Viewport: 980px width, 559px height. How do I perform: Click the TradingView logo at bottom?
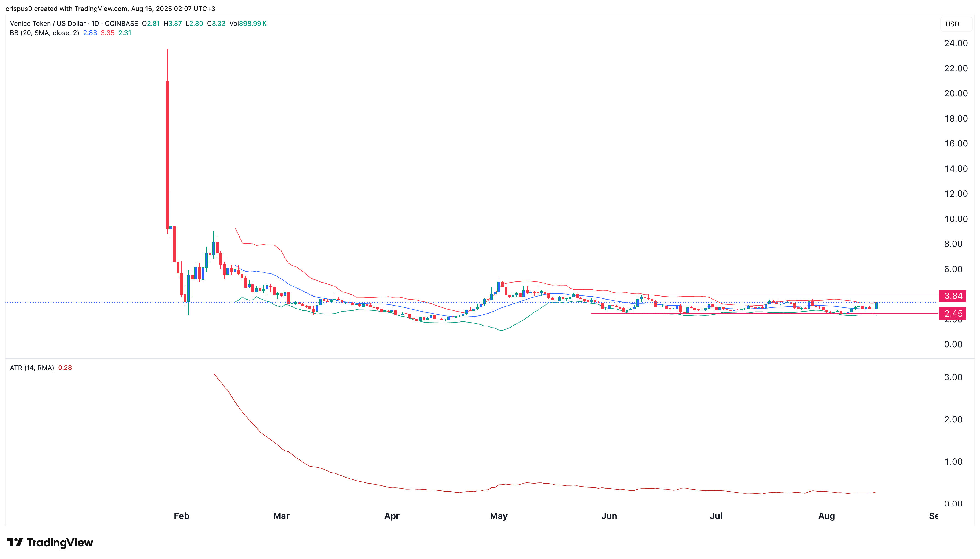coord(50,543)
